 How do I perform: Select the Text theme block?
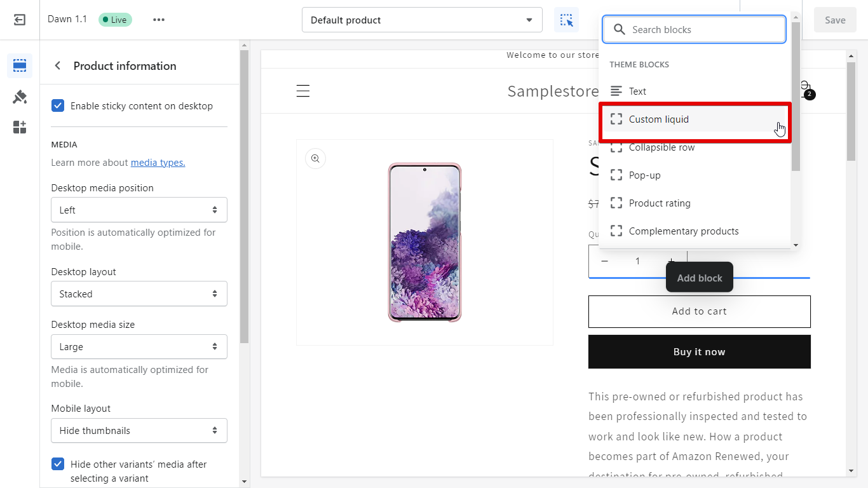click(637, 91)
